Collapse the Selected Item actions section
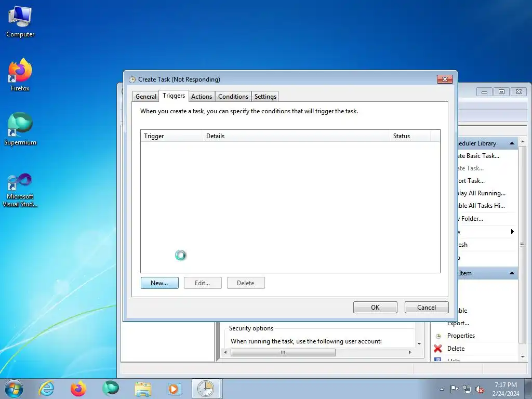The image size is (532, 399). coord(512,273)
